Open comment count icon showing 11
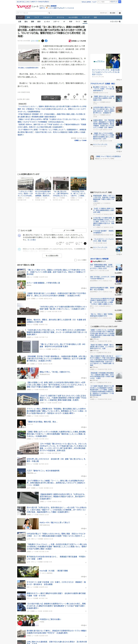Image resolution: width=138 pixels, height=644 pixels. (33, 41)
